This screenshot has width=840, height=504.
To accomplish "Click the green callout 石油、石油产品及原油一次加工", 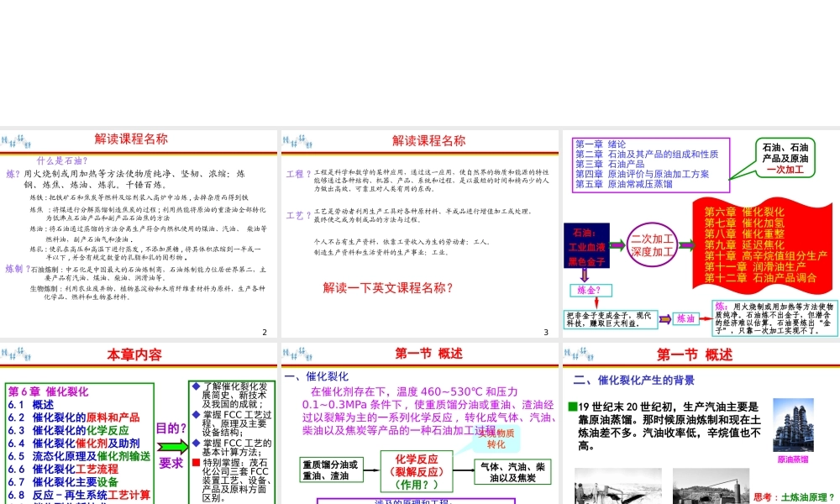I will [x=785, y=158].
